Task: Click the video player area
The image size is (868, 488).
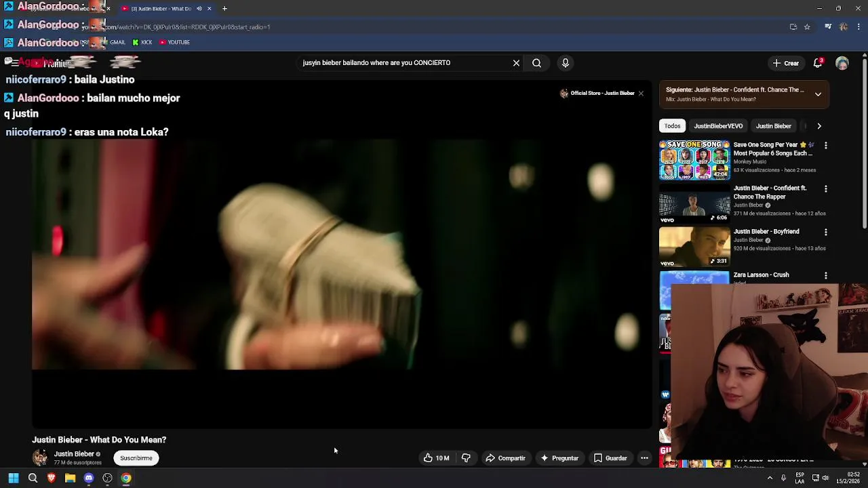Action: point(342,255)
